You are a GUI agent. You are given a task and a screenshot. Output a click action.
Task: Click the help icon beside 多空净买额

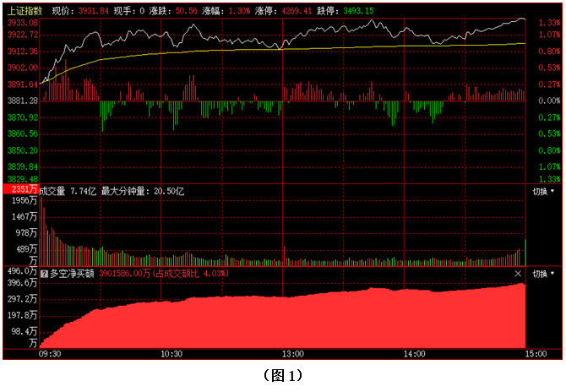point(45,275)
